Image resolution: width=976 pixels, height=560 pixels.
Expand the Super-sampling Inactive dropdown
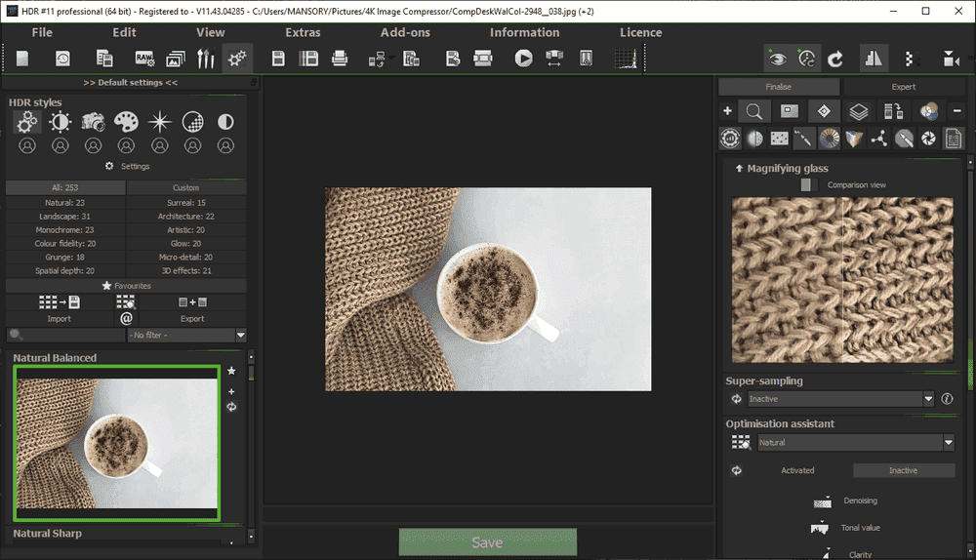[x=840, y=399]
